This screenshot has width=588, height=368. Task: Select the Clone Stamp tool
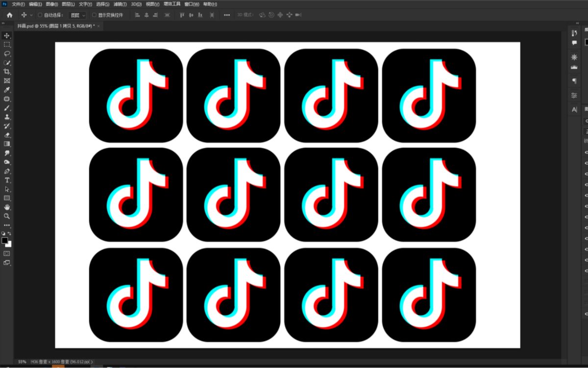click(x=7, y=117)
